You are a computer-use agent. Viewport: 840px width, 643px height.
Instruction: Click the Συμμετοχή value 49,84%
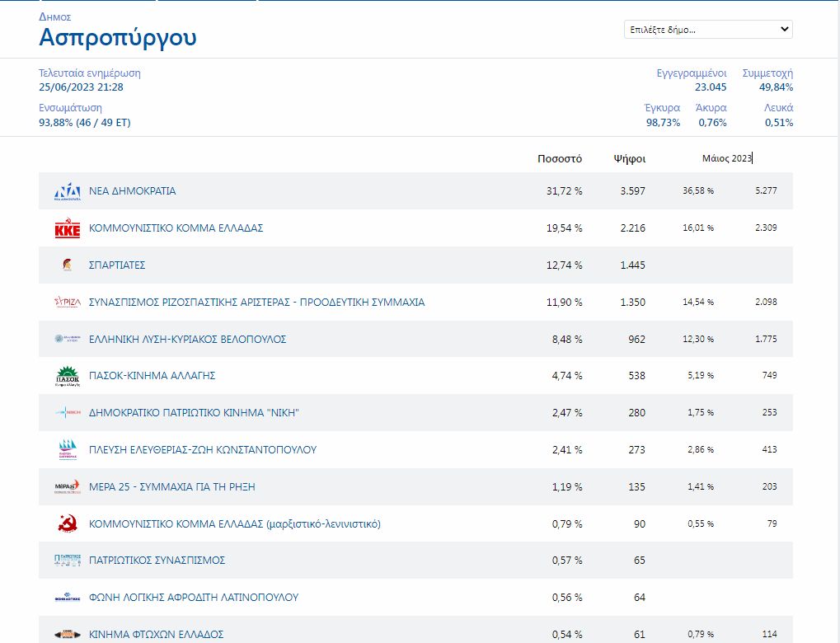[x=777, y=87]
